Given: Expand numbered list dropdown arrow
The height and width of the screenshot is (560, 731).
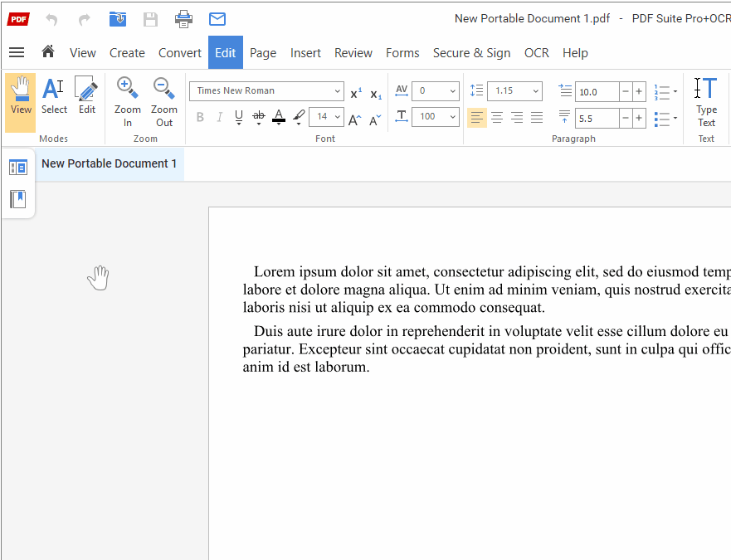Looking at the screenshot, I should coord(675,91).
